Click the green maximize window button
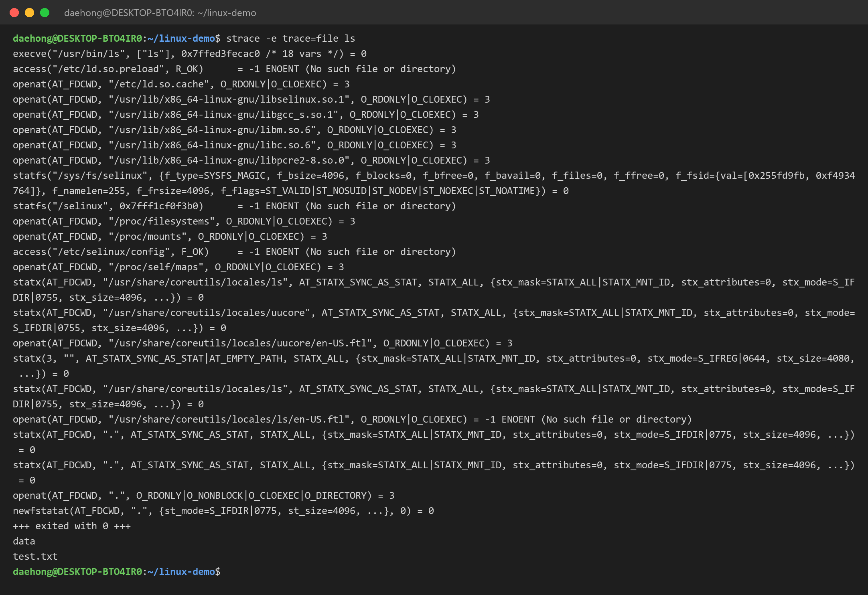Screen dimensions: 868x595 pos(45,13)
